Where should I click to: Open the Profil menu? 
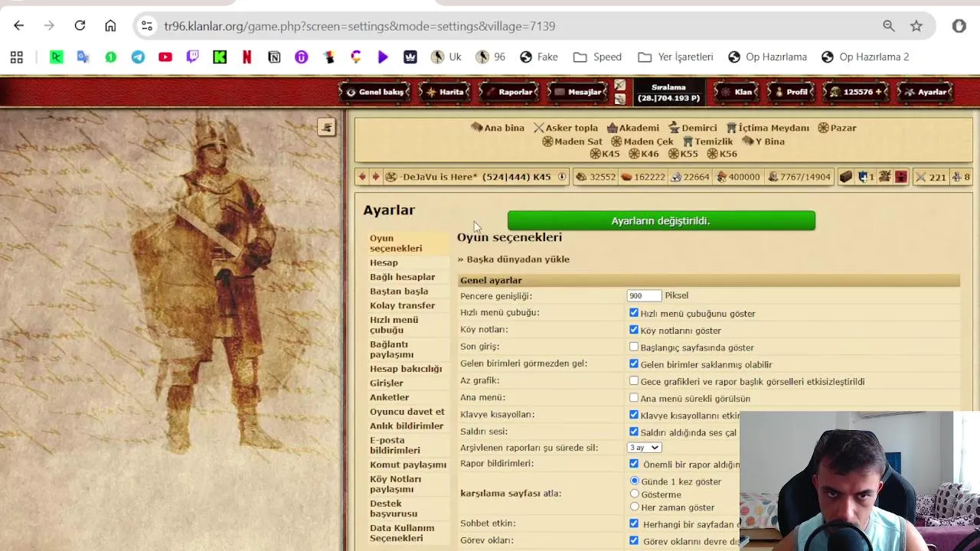pos(790,92)
